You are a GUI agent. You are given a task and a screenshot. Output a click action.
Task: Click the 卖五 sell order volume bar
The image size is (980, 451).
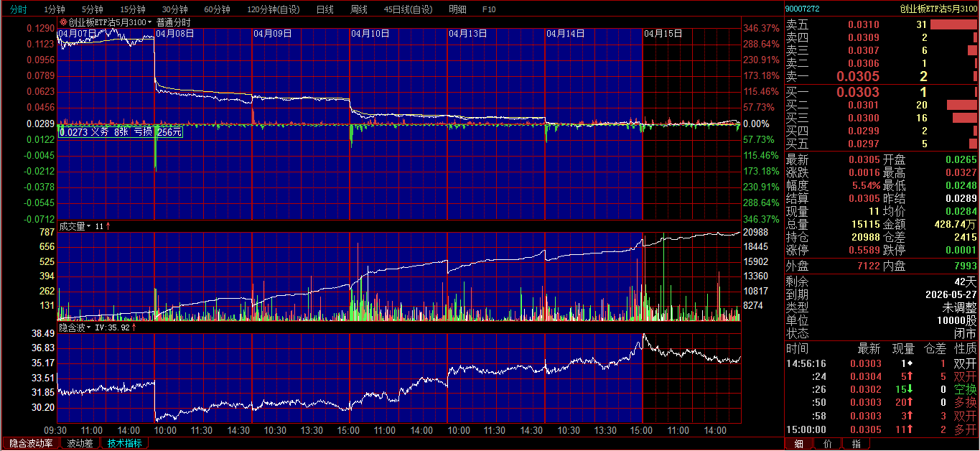tap(953, 24)
